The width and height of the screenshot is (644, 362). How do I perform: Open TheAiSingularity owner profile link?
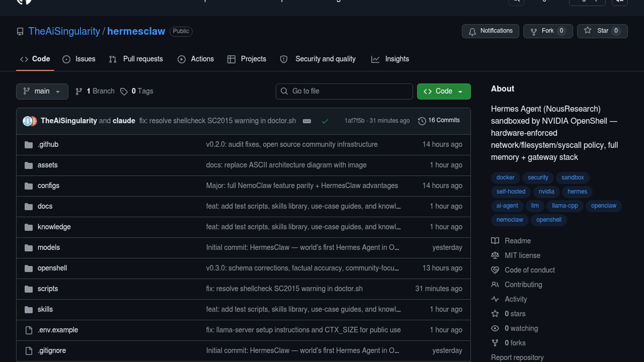[64, 31]
